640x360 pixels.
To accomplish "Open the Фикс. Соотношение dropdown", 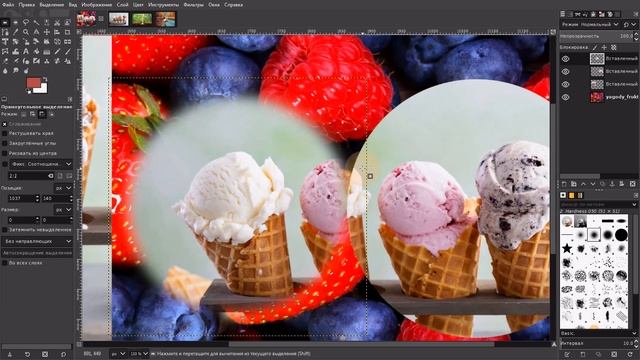I will tap(41, 164).
